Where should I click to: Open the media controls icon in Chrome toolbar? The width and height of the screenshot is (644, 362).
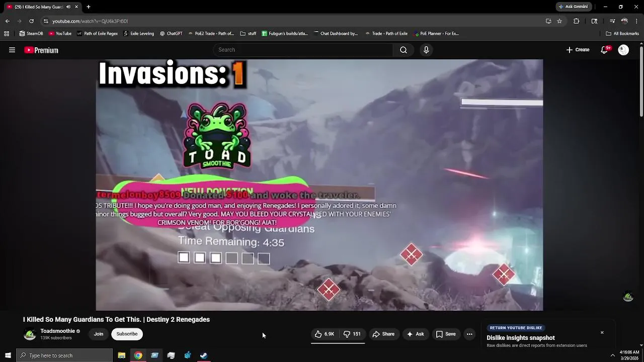(612, 21)
